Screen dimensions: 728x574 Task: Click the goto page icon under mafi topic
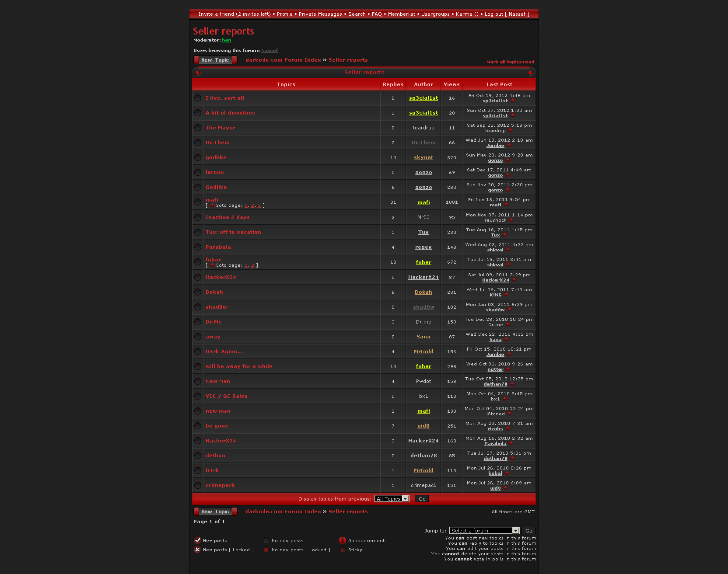tap(212, 205)
